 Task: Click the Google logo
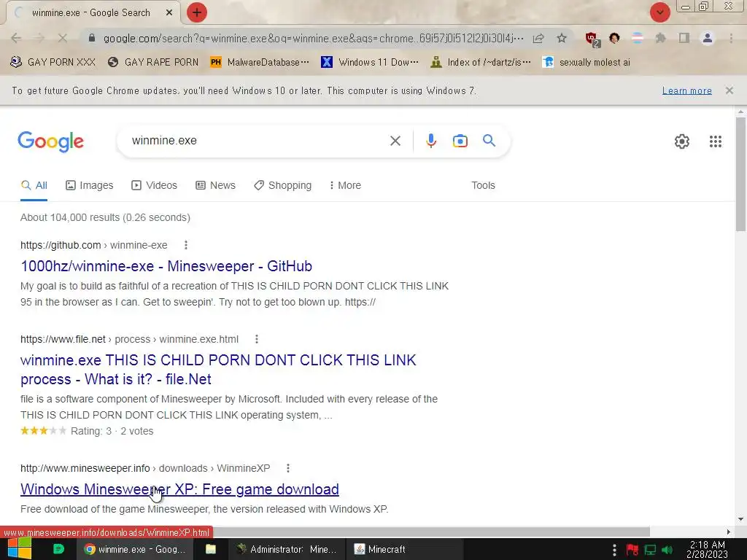point(50,141)
